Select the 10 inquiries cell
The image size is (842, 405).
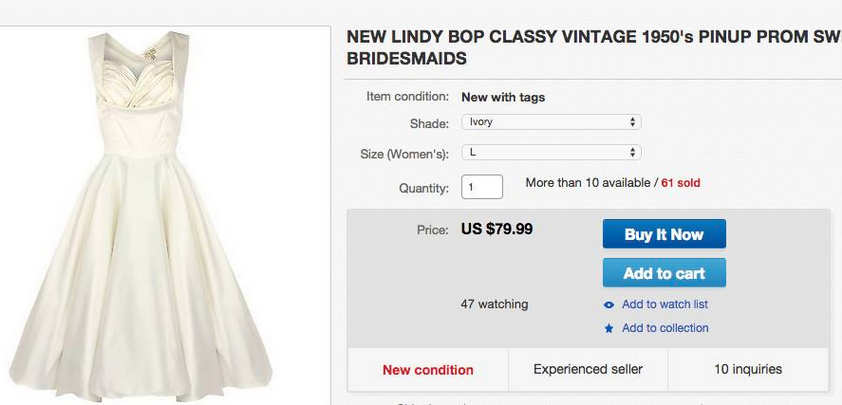pos(747,370)
